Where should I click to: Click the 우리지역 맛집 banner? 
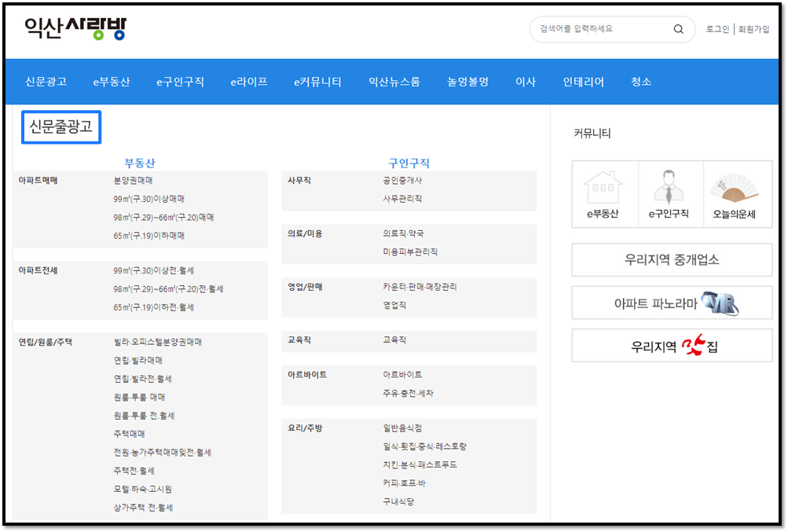[x=672, y=346]
